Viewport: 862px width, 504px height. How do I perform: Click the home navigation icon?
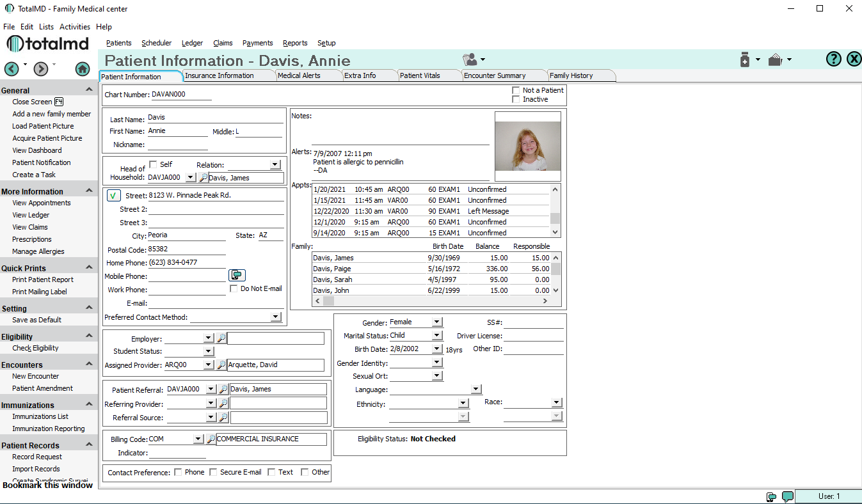82,69
